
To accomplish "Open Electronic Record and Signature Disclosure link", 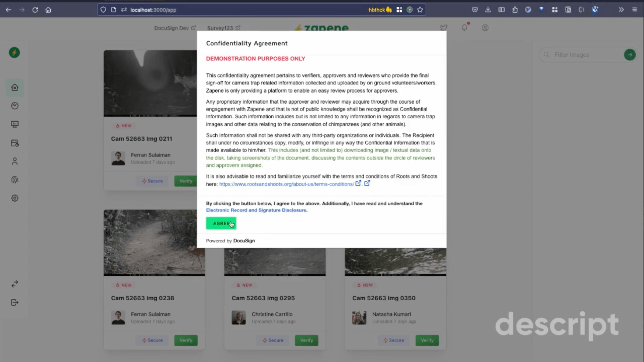I will tap(256, 210).
